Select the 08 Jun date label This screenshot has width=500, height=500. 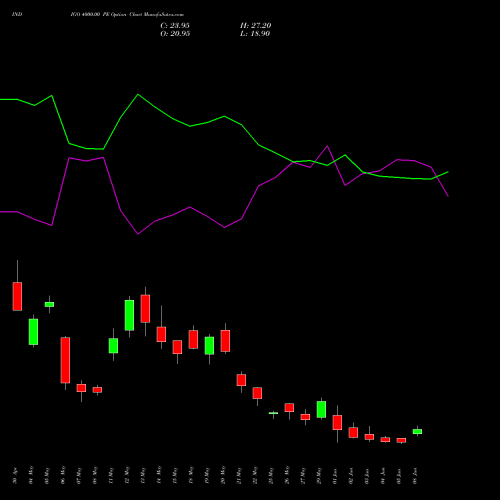pyautogui.click(x=415, y=476)
